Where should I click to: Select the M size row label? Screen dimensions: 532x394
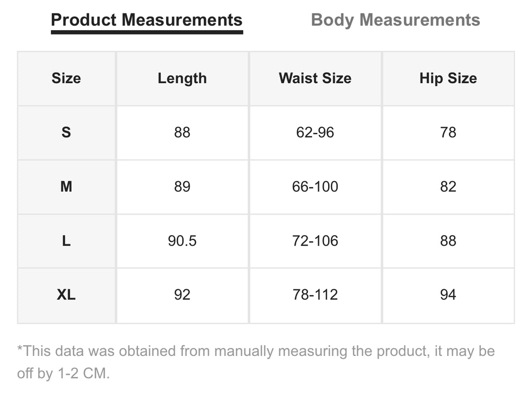66,186
